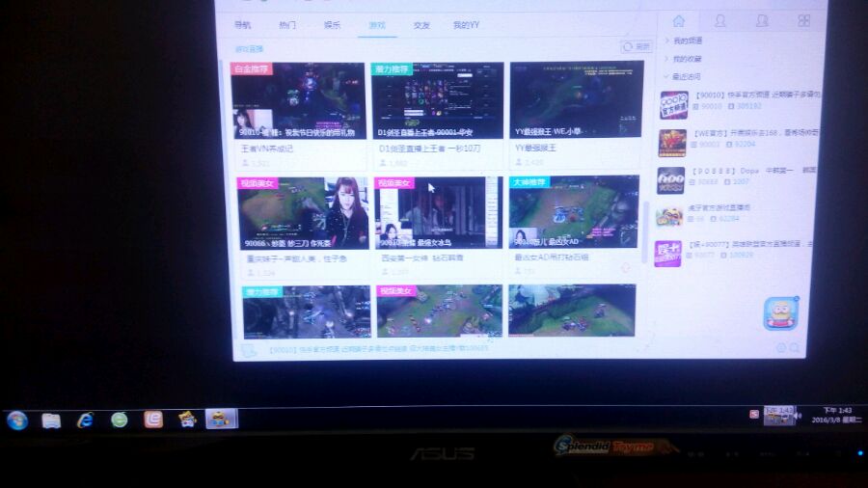Open D1剑圣直播上王者 stream thumbnail
Screen dimensions: 868x488
437,100
